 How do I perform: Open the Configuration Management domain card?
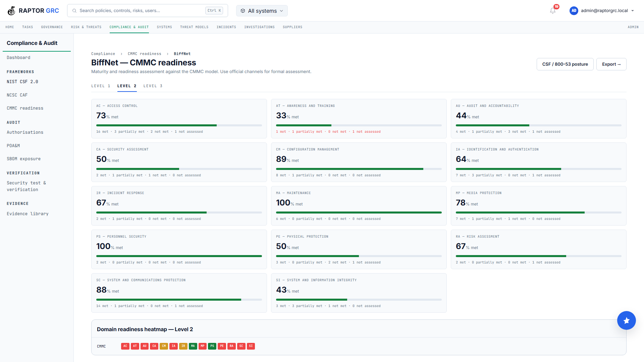(x=359, y=162)
